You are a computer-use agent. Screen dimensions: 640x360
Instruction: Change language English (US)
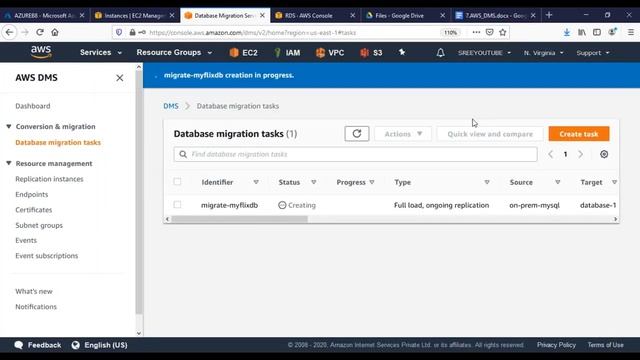click(x=100, y=345)
